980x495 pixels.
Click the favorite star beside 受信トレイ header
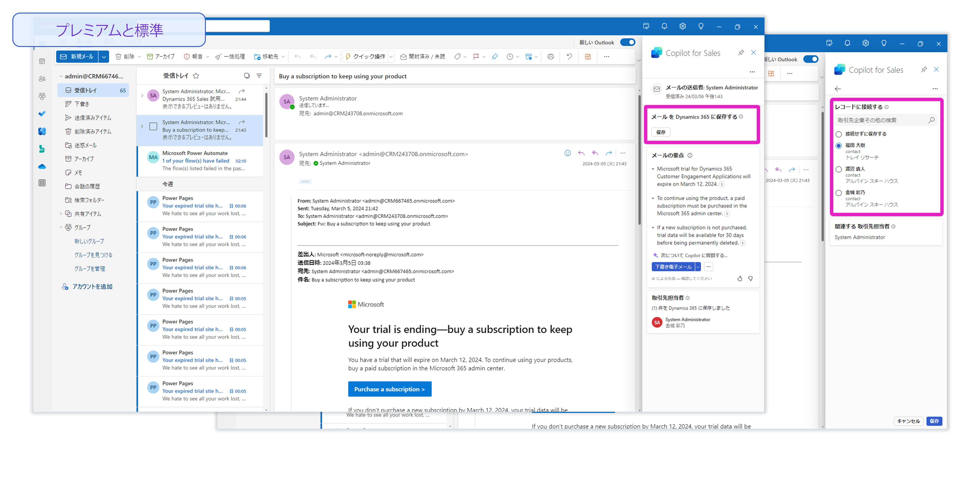click(196, 76)
